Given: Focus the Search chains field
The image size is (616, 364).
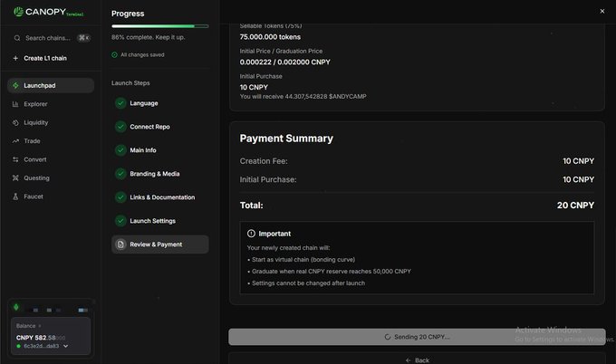Looking at the screenshot, I should [51, 38].
